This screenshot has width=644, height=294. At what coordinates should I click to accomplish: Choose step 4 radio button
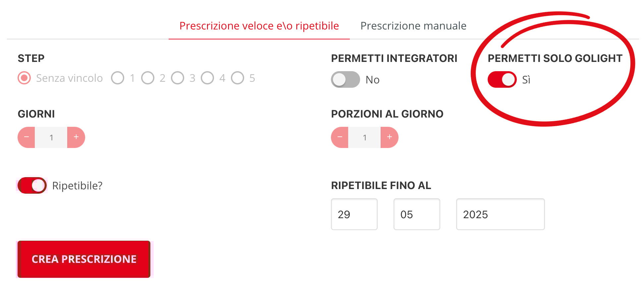click(207, 78)
